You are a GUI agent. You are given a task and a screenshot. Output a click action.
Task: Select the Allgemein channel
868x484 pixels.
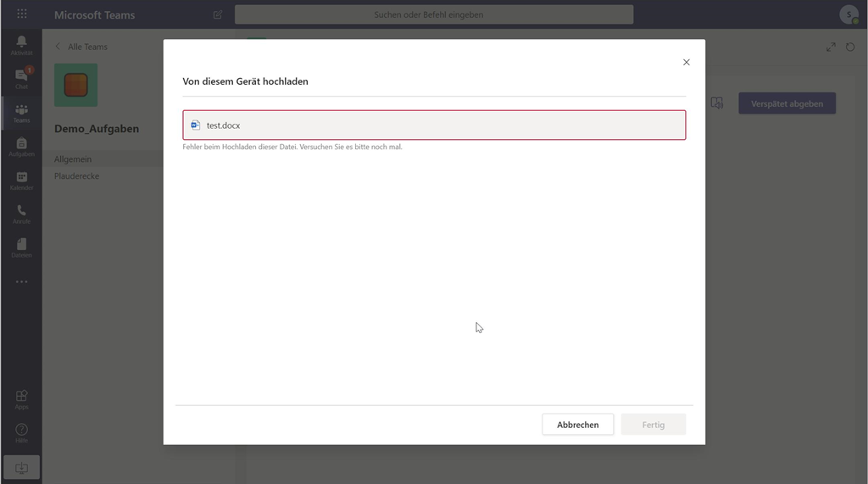(73, 159)
